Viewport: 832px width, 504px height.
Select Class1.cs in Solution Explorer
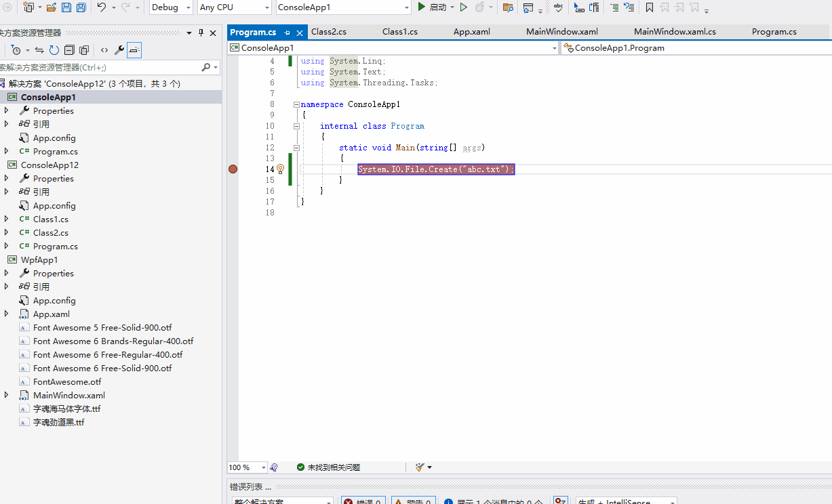pyautogui.click(x=51, y=219)
